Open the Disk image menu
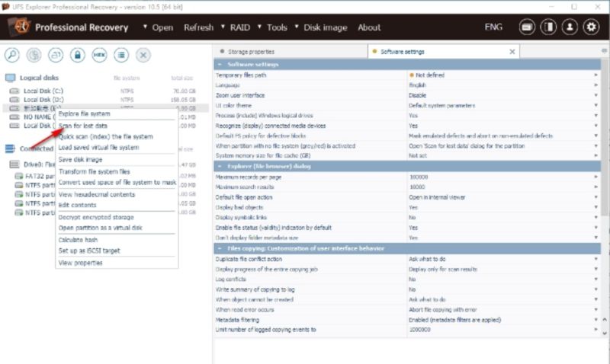The height and width of the screenshot is (364, 610). pos(326,27)
